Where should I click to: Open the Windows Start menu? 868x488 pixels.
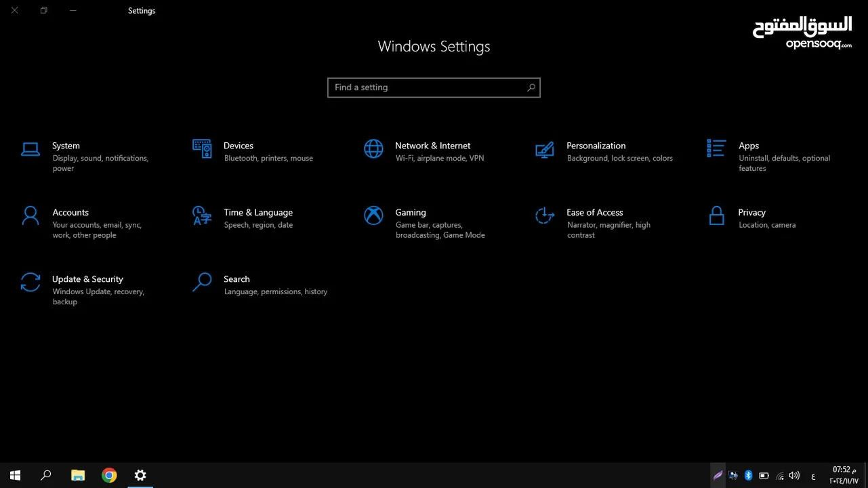click(x=15, y=476)
